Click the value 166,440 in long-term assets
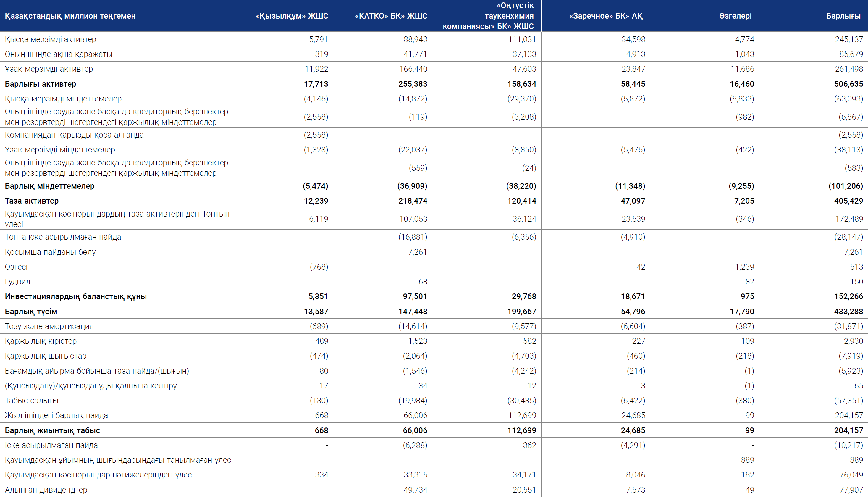868x497 pixels. coord(413,69)
